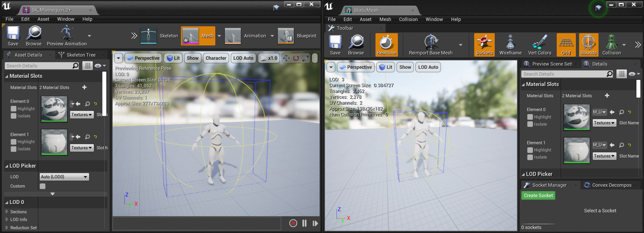Open the Blueprint editor mode
Image resolution: width=644 pixels, height=233 pixels.
[x=297, y=36]
